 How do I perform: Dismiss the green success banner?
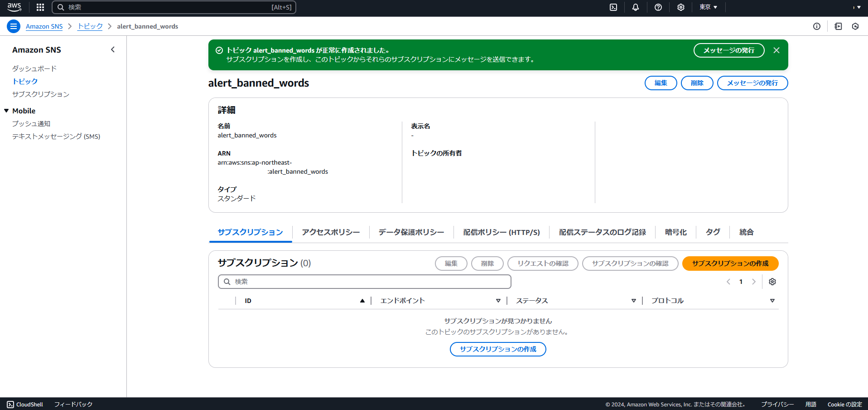coord(776,50)
